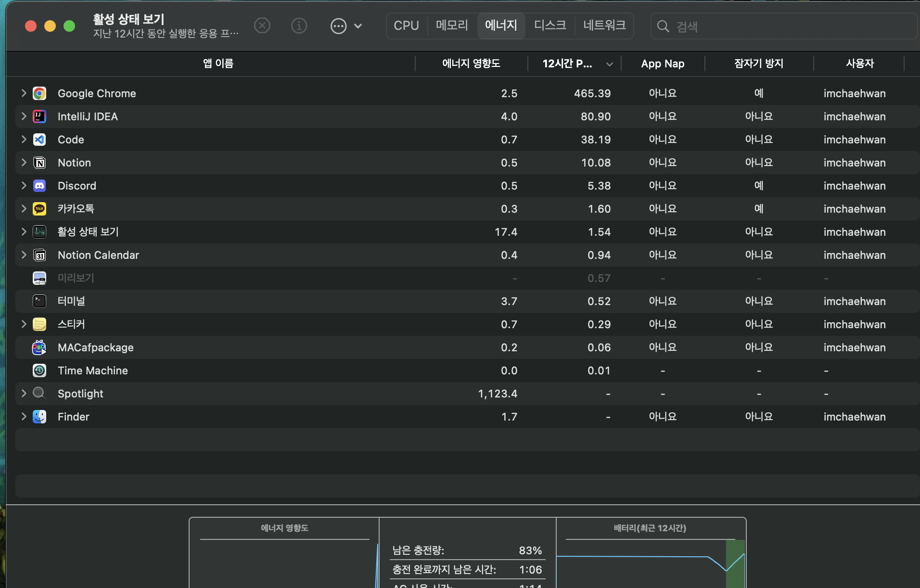Click the 남은 충전량 label
The height and width of the screenshot is (588, 920).
(418, 550)
